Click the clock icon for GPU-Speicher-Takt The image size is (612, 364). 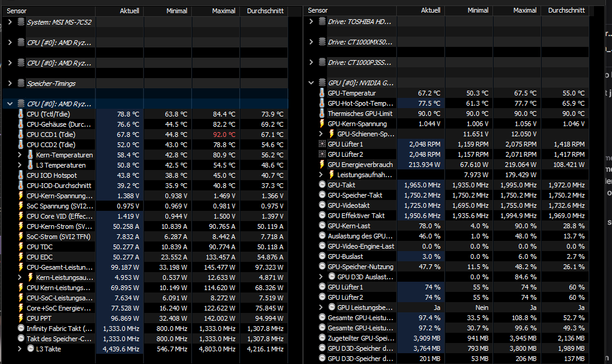pos(322,195)
